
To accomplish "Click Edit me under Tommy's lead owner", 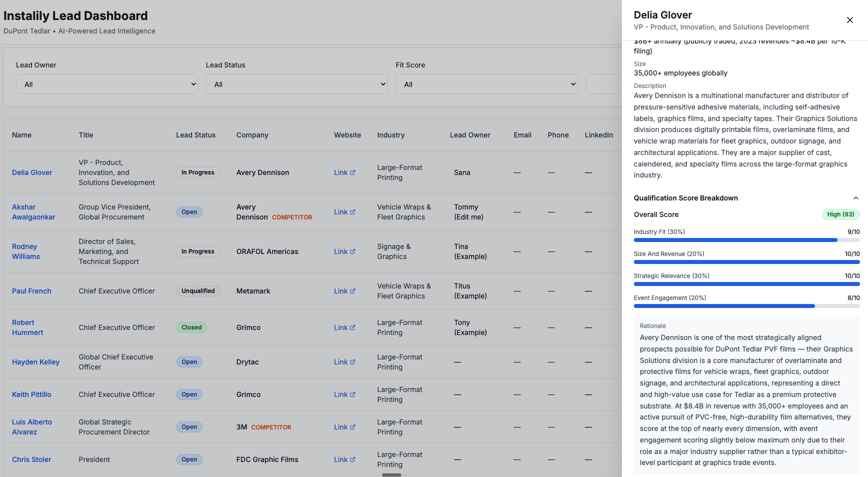I will (x=469, y=217).
